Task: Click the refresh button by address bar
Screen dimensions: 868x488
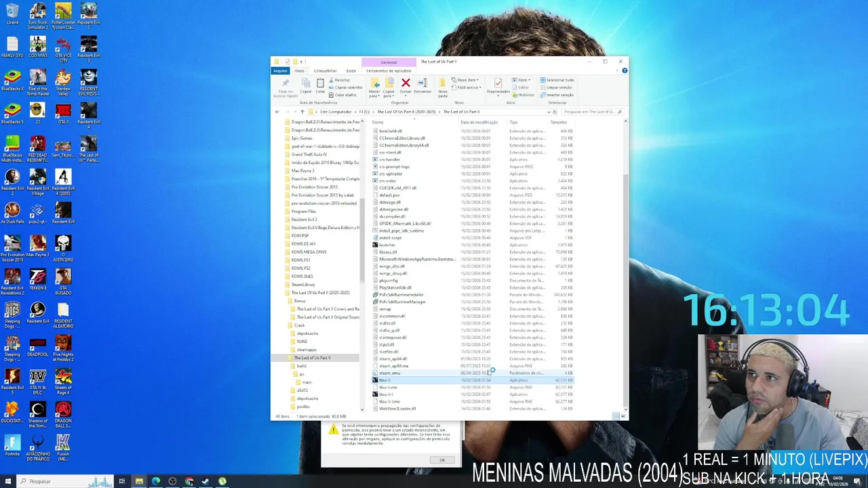Action: point(555,112)
